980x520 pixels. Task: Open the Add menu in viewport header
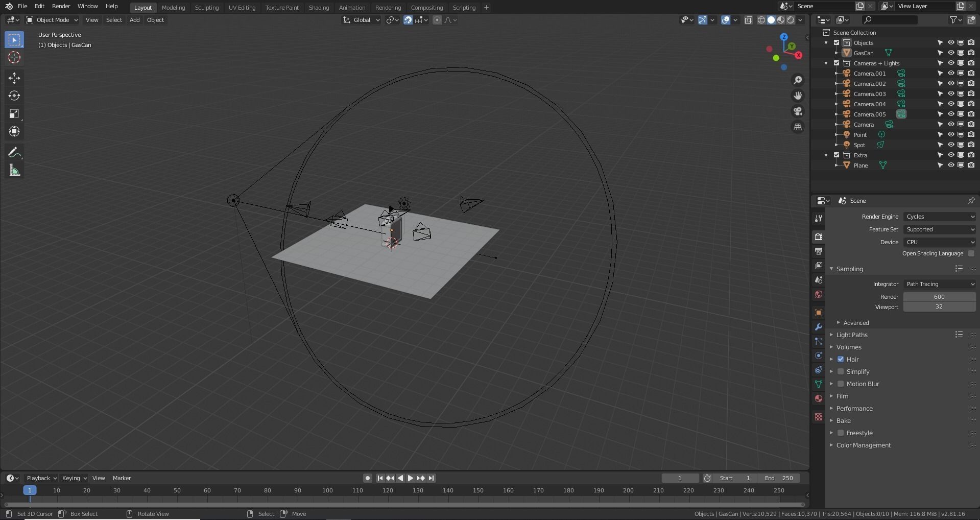[134, 20]
